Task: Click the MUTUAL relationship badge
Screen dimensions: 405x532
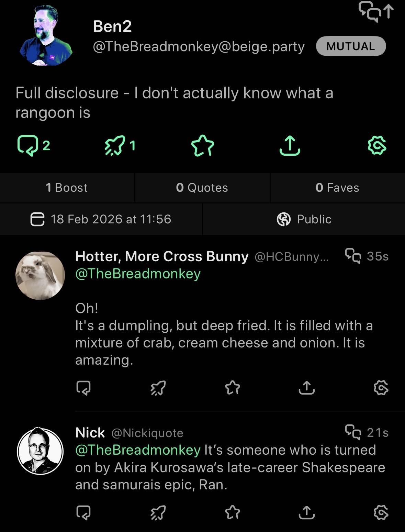Action: point(351,46)
